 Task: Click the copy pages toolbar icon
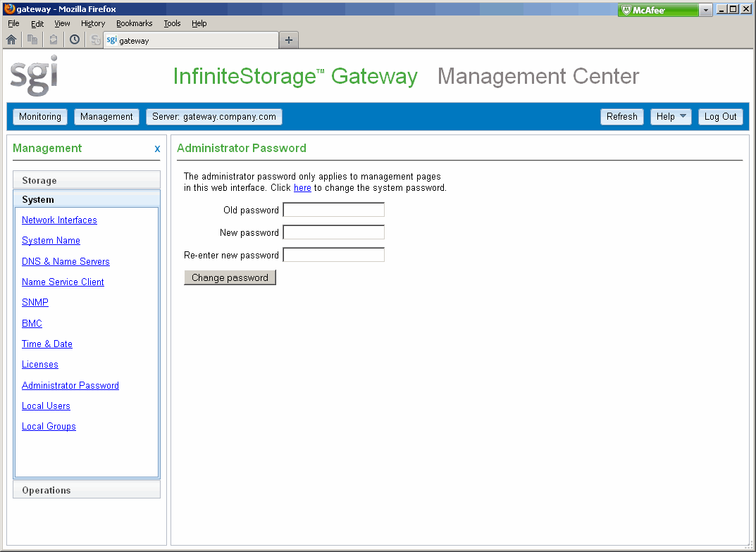(x=32, y=40)
